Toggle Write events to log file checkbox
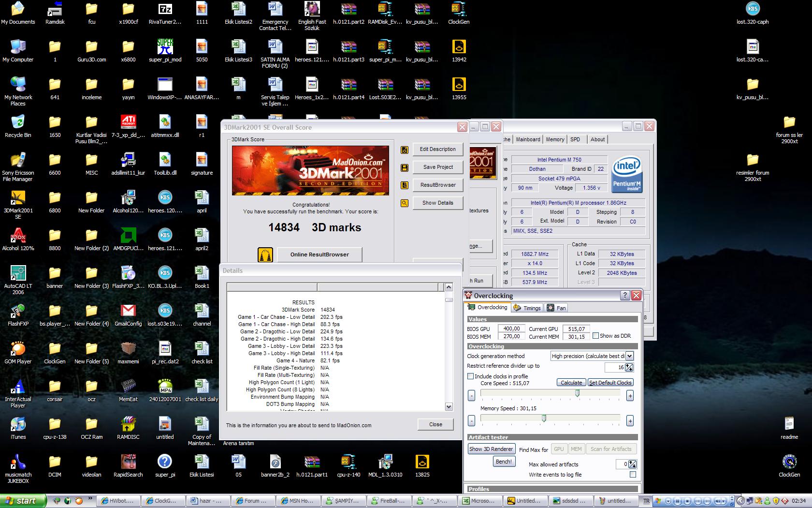This screenshot has height=508, width=812. click(633, 475)
